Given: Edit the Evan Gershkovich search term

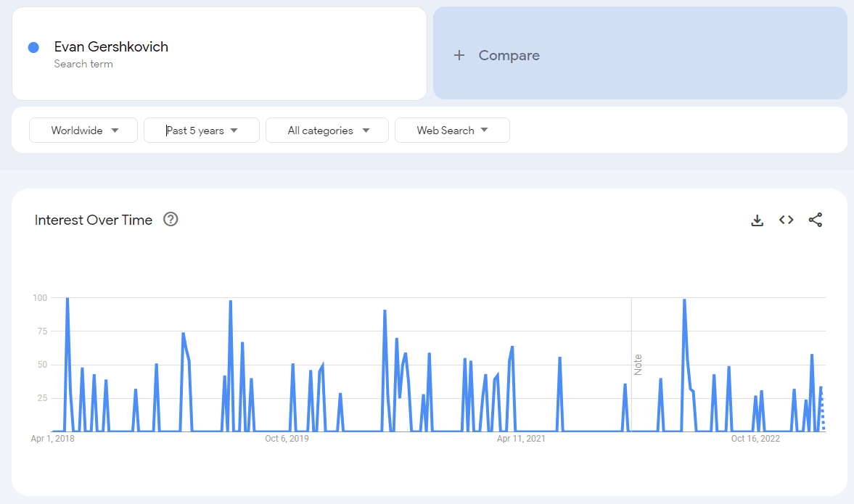Looking at the screenshot, I should click(111, 47).
